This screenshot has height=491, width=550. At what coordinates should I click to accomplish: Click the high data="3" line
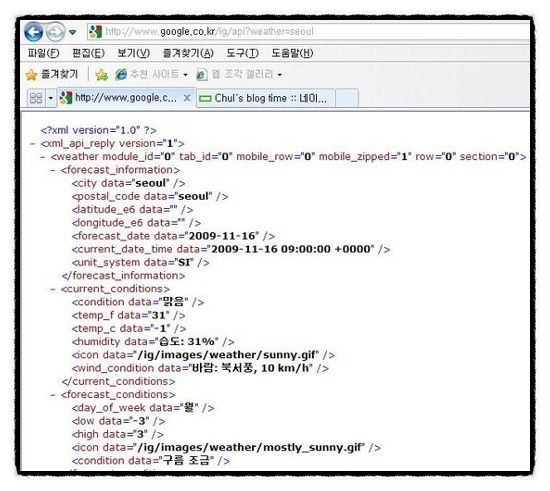pos(118,435)
